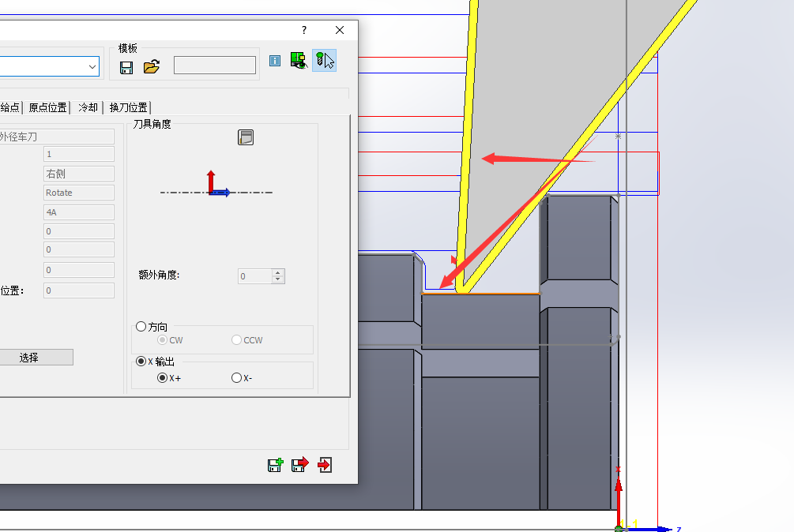The height and width of the screenshot is (532, 794).
Task: Click the save template floppy icon
Action: (x=126, y=67)
